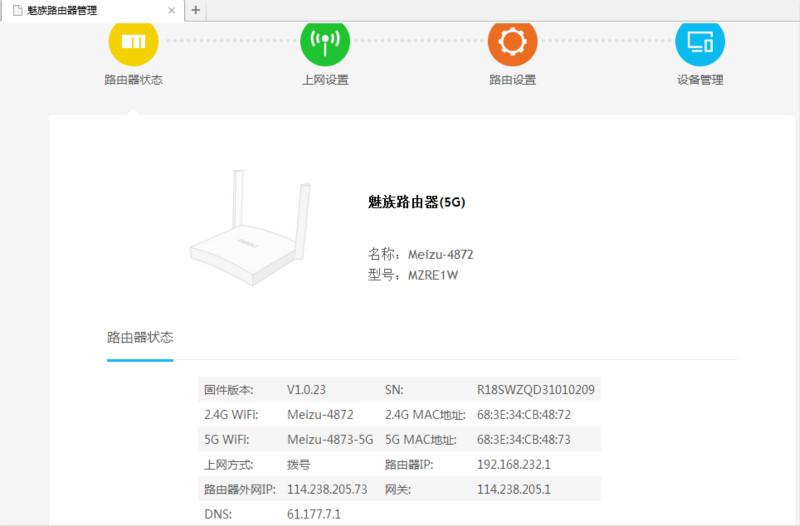Click the 路由器状态 label under the yellow icon
800x526 pixels.
[x=134, y=80]
